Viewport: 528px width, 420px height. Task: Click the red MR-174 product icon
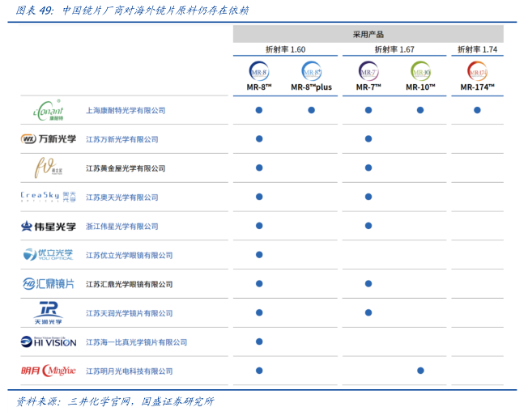477,71
